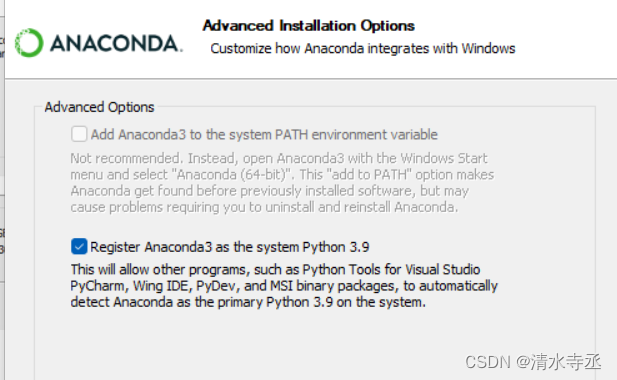Image resolution: width=617 pixels, height=380 pixels.
Task: Click blank white header area right of subtitle
Action: pos(567,39)
